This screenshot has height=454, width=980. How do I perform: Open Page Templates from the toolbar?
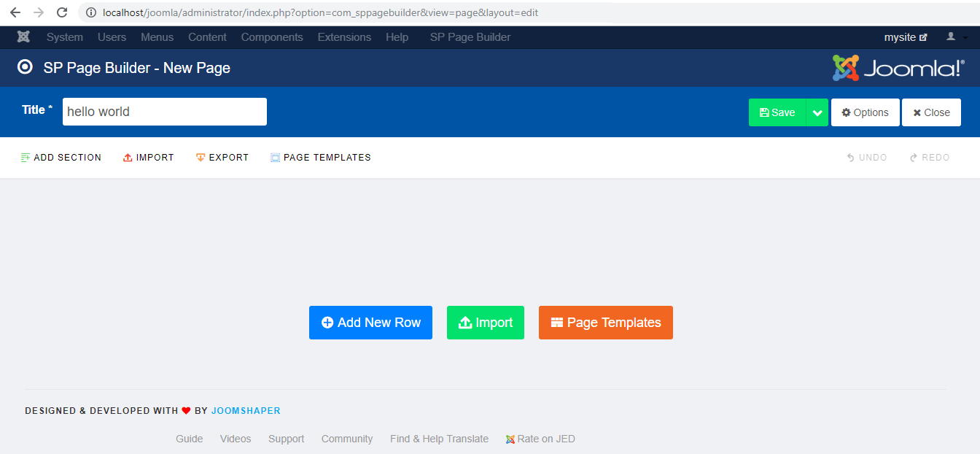tap(320, 158)
